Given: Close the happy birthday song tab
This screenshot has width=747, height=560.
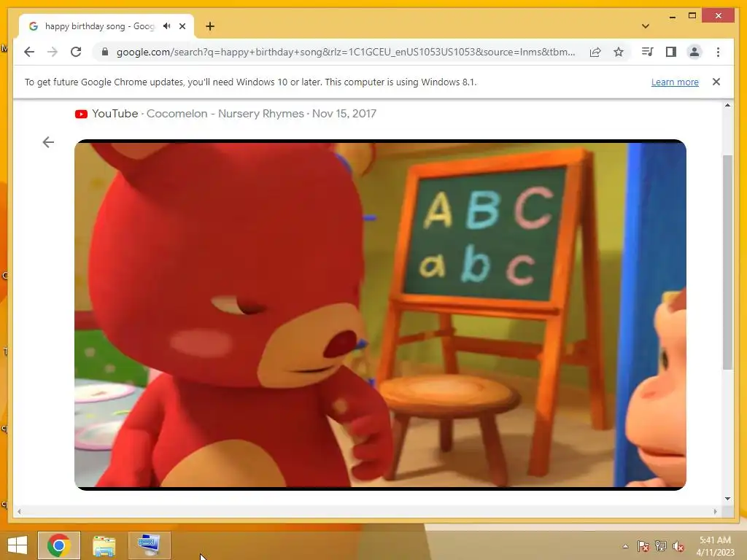Looking at the screenshot, I should point(182,26).
